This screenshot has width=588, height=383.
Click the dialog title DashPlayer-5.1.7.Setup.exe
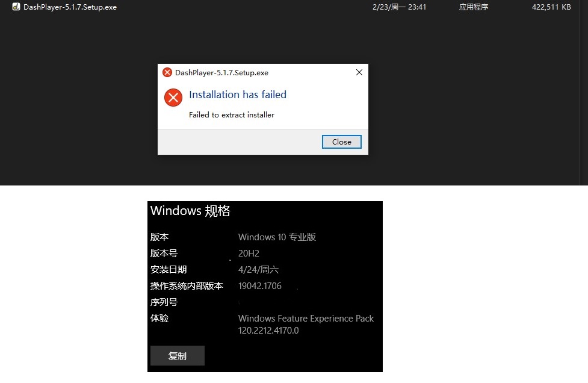[221, 73]
